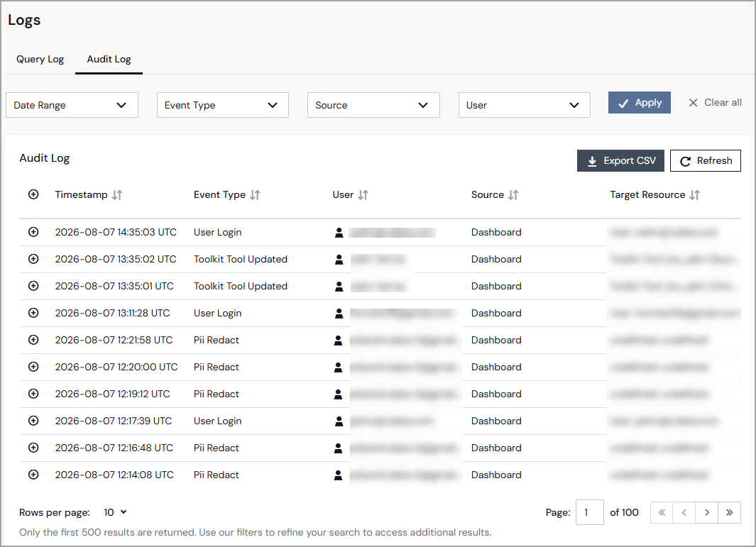
Task: Click user icon in 12:20:00 row
Action: tap(338, 368)
